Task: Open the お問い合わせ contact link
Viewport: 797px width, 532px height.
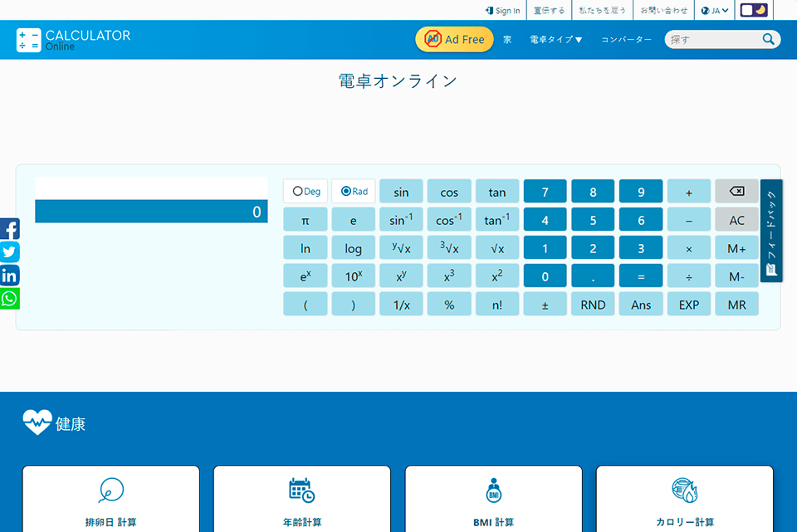Action: click(x=664, y=10)
